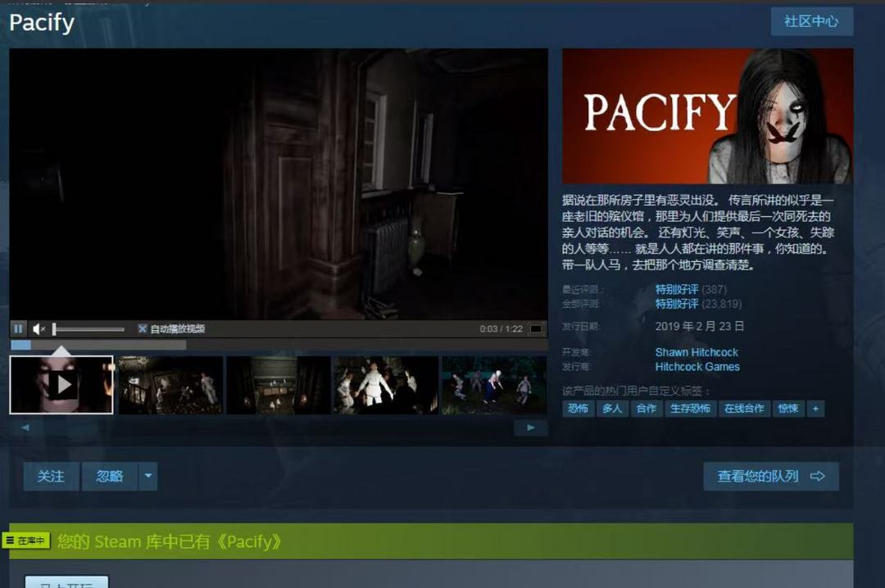Expand the ignore options dropdown arrow

tap(147, 477)
